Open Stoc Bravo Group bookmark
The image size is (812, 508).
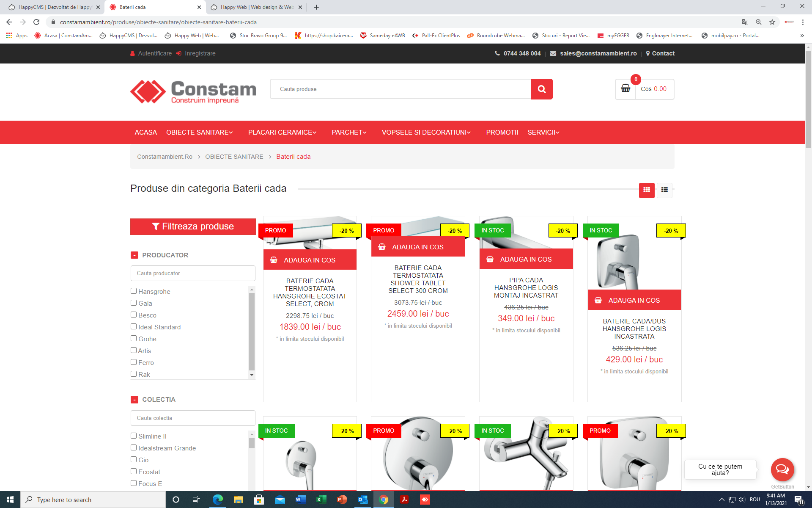(x=258, y=36)
